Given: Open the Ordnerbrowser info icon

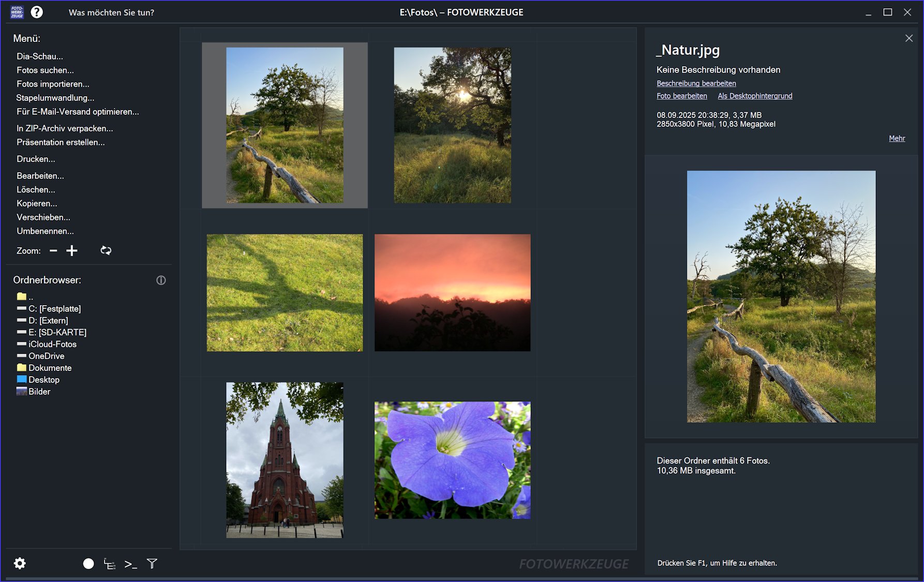Looking at the screenshot, I should [161, 280].
